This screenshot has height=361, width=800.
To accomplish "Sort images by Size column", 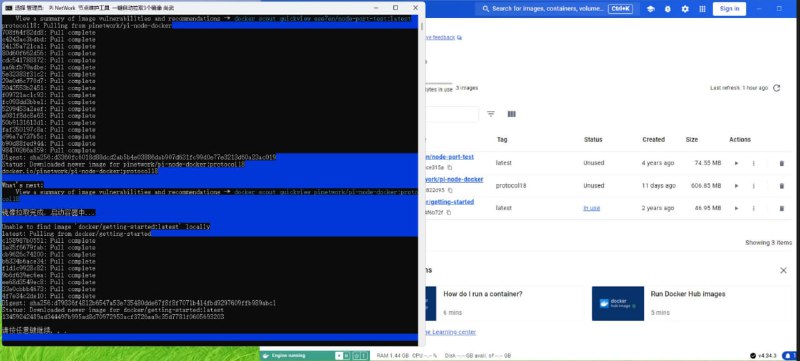I will [x=692, y=139].
